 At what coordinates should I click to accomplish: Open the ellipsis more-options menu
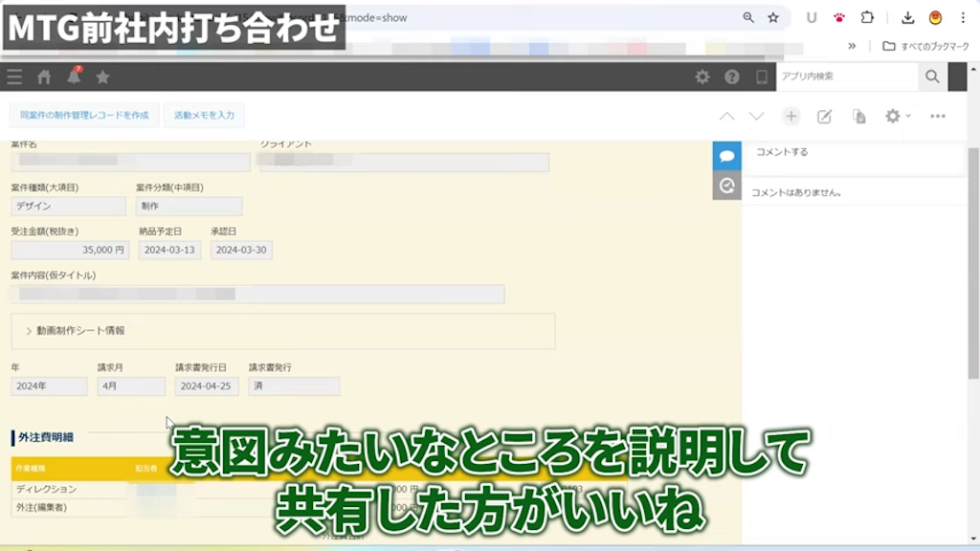[936, 116]
